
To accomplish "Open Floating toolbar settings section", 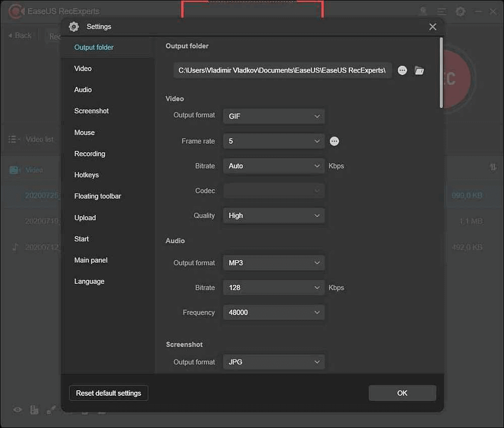I will click(98, 196).
